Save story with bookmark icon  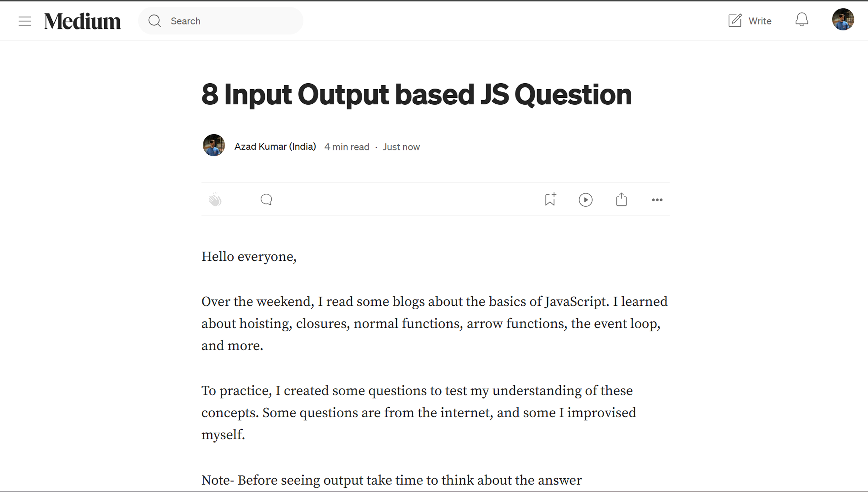[x=550, y=200]
